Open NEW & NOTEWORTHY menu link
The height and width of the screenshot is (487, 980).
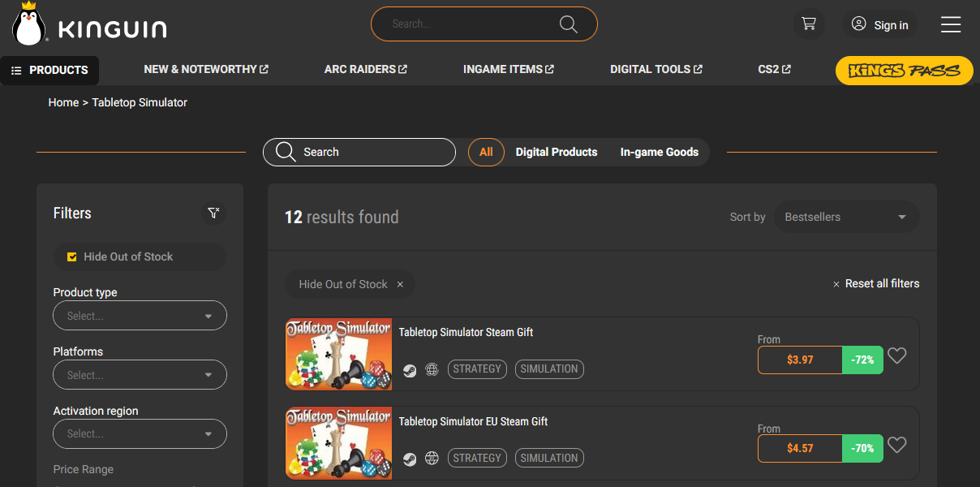pyautogui.click(x=206, y=70)
